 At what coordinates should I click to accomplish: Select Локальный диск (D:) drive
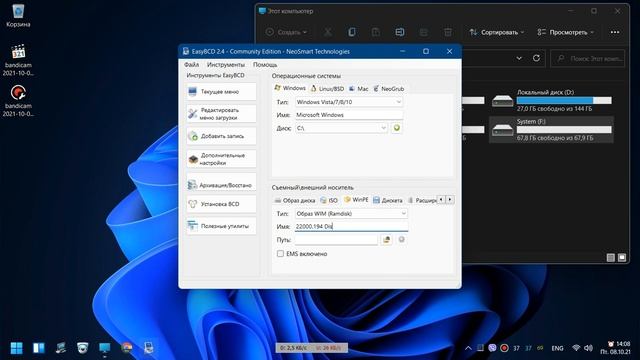click(551, 100)
